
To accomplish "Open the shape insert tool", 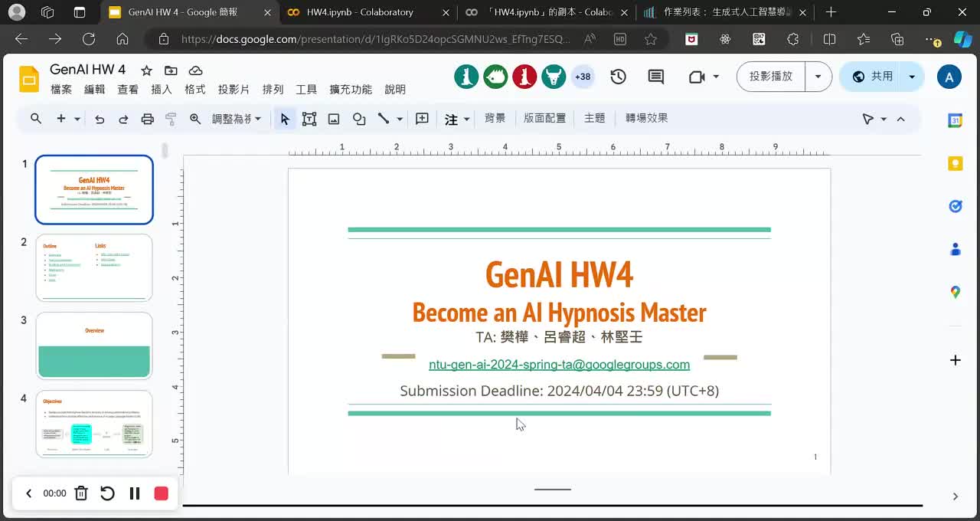I will tap(359, 119).
